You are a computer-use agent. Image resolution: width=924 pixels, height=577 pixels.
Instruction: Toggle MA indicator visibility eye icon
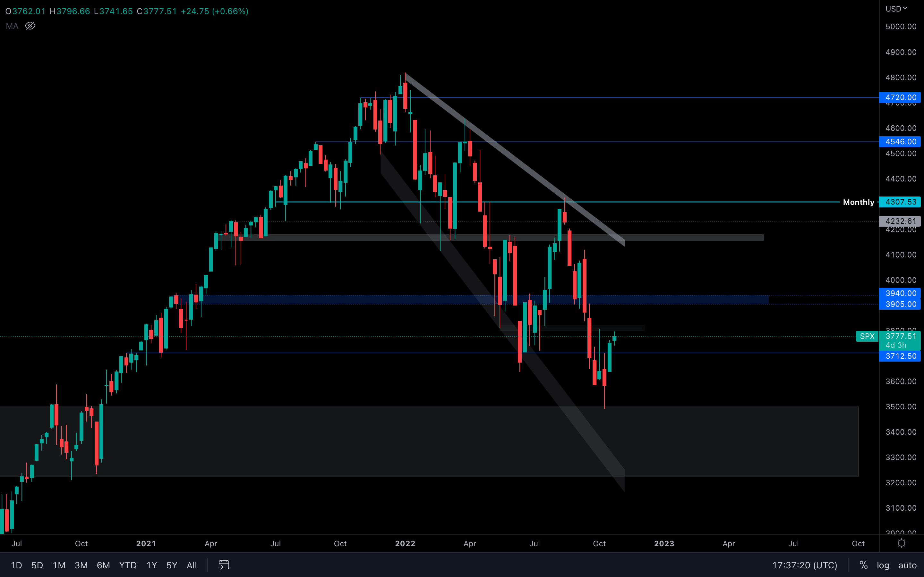coord(30,26)
